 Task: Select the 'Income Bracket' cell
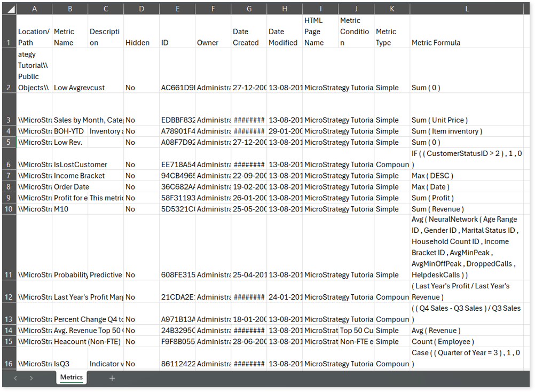70,176
